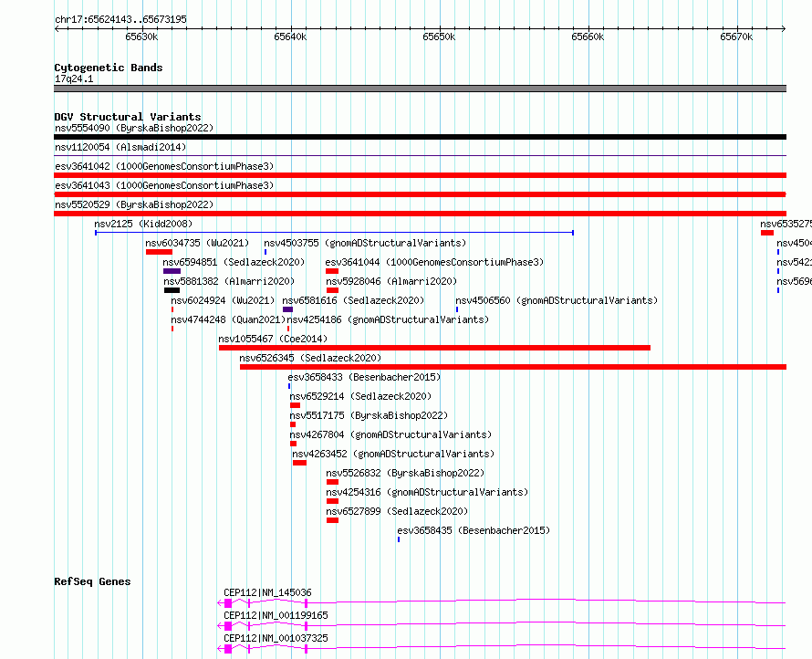Screen dimensions: 812x659
Task: Click the 65630k ruler tick label
Action: coord(142,37)
